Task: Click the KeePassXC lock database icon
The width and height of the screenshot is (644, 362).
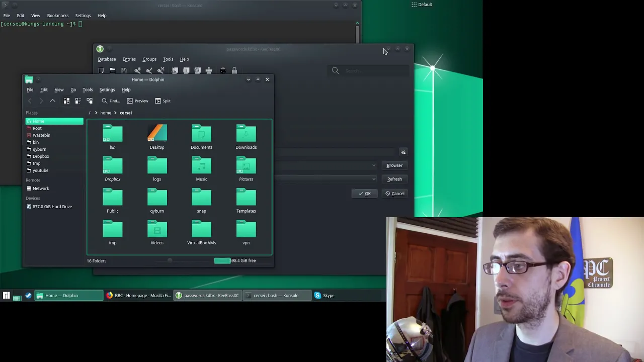Action: (x=234, y=71)
